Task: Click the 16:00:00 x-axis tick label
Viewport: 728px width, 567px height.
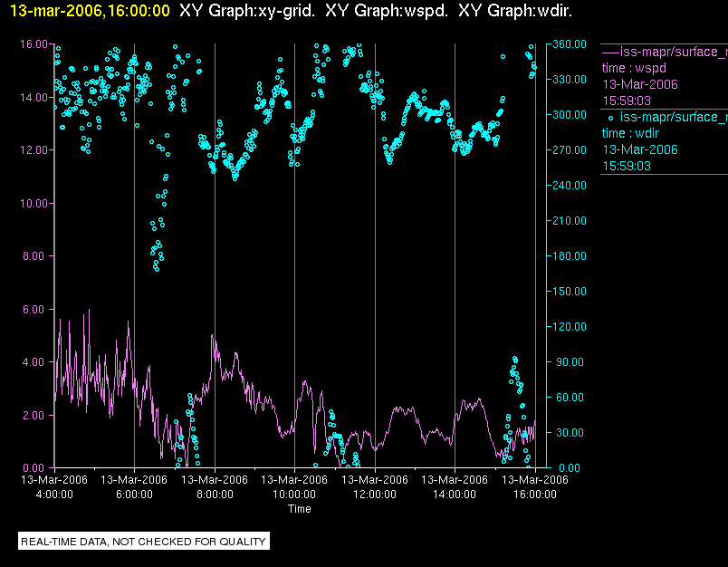Action: click(535, 495)
